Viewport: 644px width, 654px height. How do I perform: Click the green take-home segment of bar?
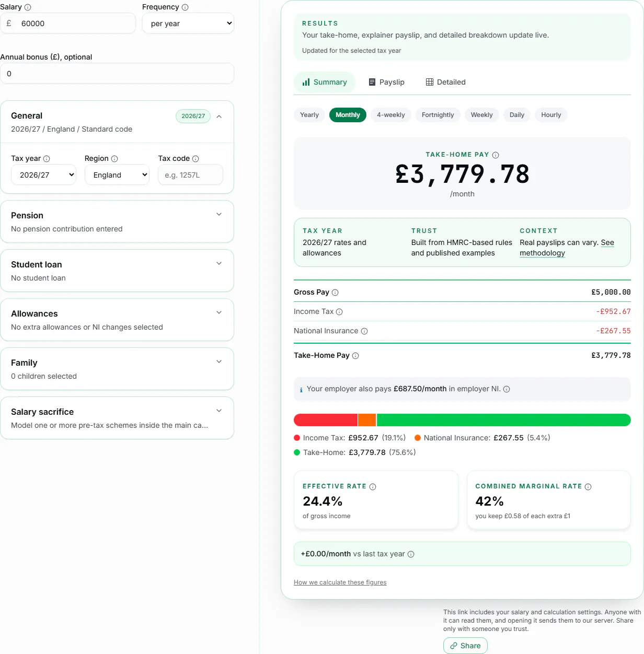pyautogui.click(x=503, y=420)
